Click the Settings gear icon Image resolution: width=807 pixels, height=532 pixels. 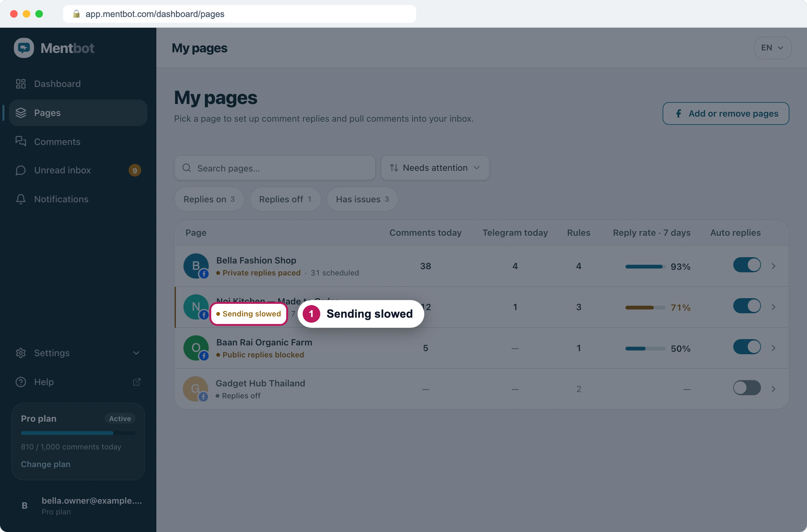pyautogui.click(x=21, y=353)
